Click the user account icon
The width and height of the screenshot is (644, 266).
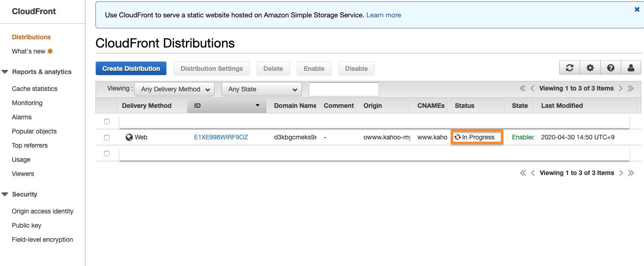631,68
